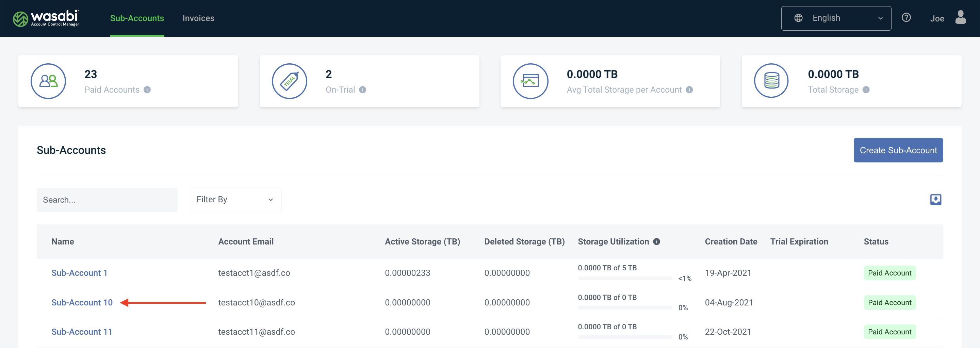Viewport: 980px width, 348px height.
Task: Click the Avg Total Storage chart icon
Action: point(530,81)
